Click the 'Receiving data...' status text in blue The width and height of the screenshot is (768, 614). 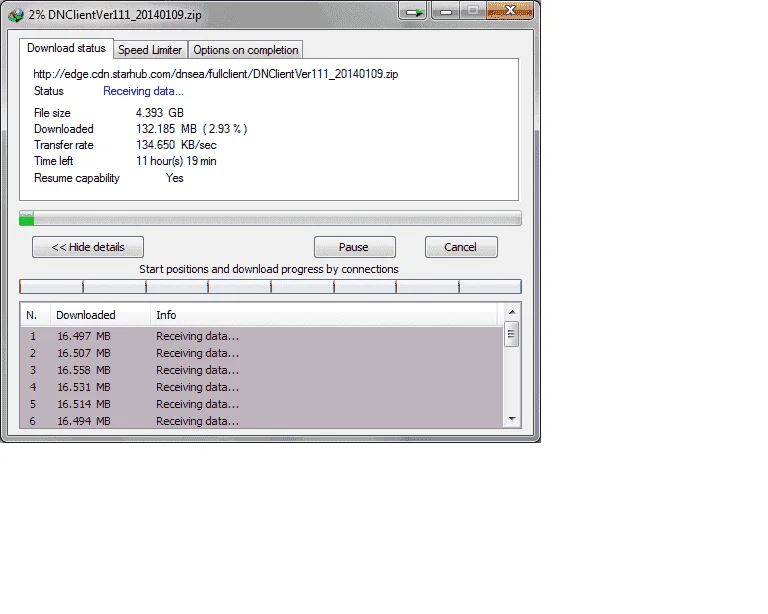[143, 91]
